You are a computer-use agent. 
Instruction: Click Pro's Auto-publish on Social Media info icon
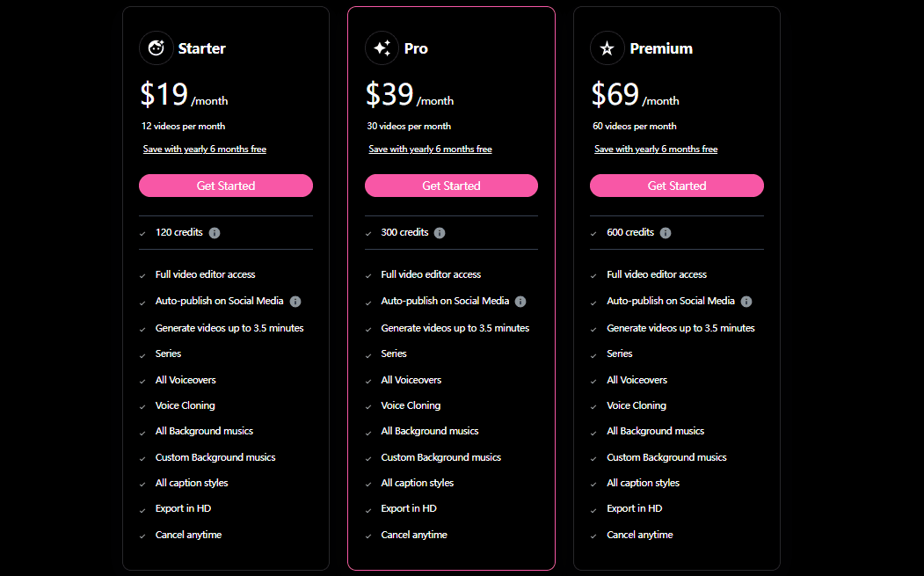click(x=520, y=302)
